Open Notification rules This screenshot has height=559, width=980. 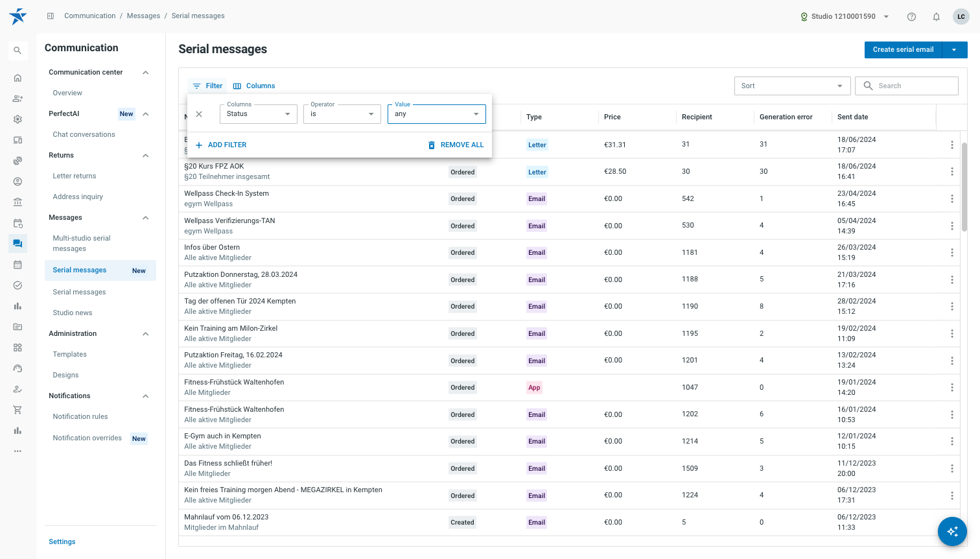[80, 417]
